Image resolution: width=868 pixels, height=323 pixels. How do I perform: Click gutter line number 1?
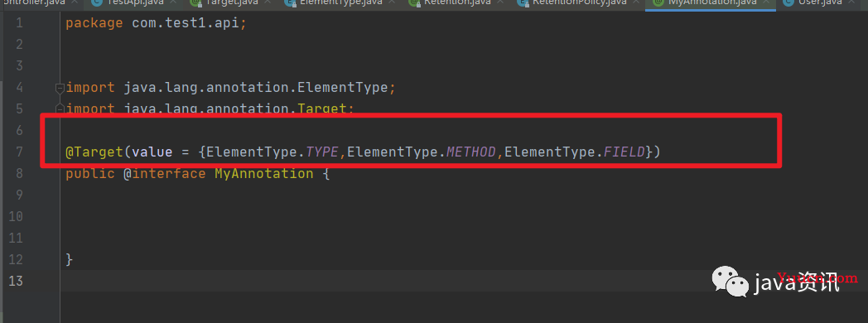tap(19, 23)
